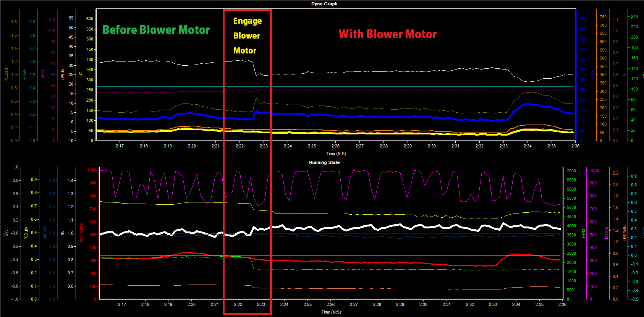This screenshot has height=317, width=644.
Task: Select the %Load axis label
Action: coord(6,74)
